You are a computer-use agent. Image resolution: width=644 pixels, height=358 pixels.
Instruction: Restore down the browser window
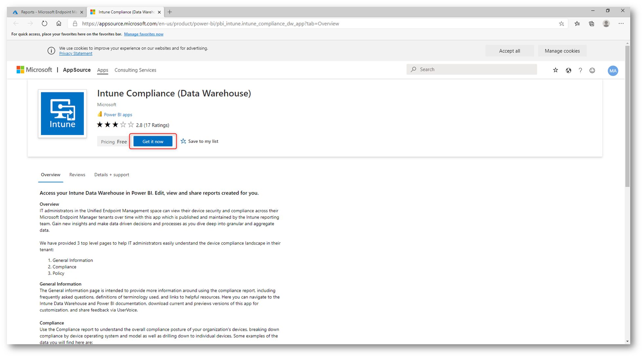[x=608, y=11]
